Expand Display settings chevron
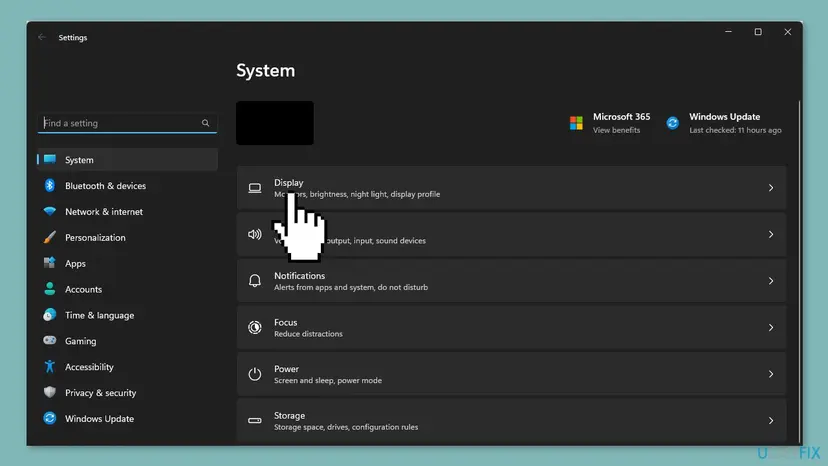The image size is (828, 466). click(771, 188)
